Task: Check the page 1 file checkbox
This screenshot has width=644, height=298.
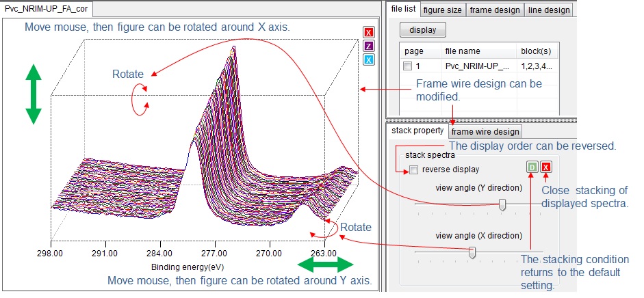Action: coord(408,66)
